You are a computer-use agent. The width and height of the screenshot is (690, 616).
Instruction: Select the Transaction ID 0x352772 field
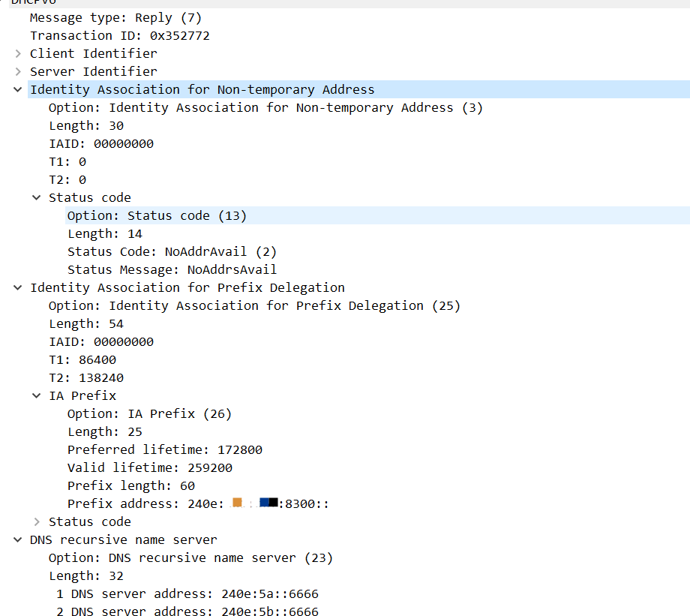click(x=119, y=35)
